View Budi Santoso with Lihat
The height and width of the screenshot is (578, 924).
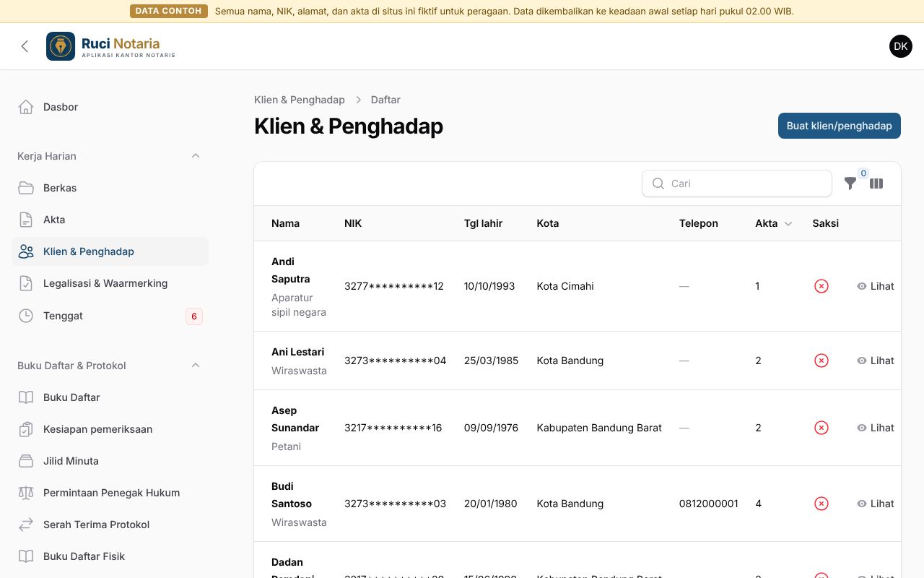click(x=876, y=504)
